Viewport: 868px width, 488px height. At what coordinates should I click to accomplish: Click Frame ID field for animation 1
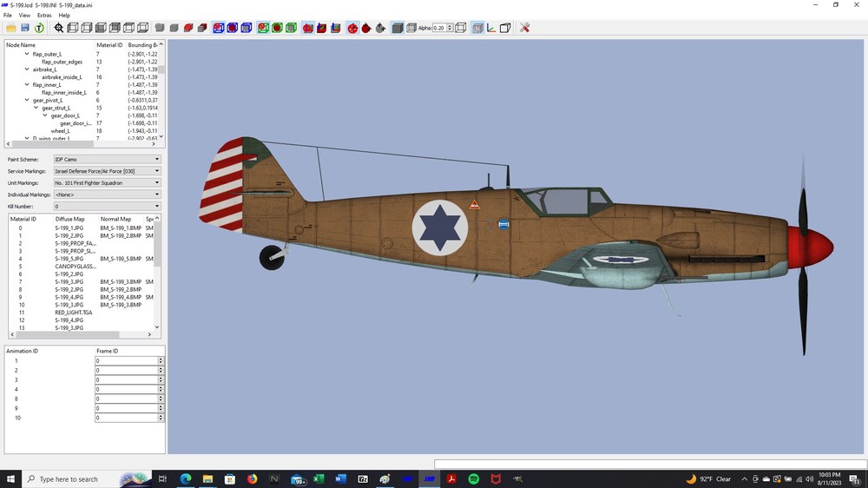pos(126,360)
